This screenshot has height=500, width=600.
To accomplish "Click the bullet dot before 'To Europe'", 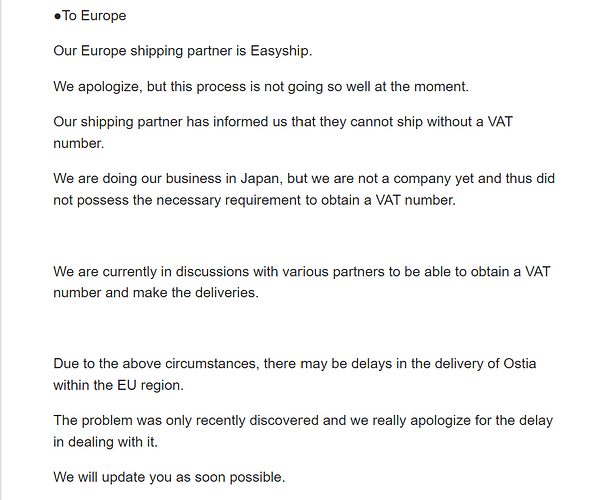I will tap(57, 16).
